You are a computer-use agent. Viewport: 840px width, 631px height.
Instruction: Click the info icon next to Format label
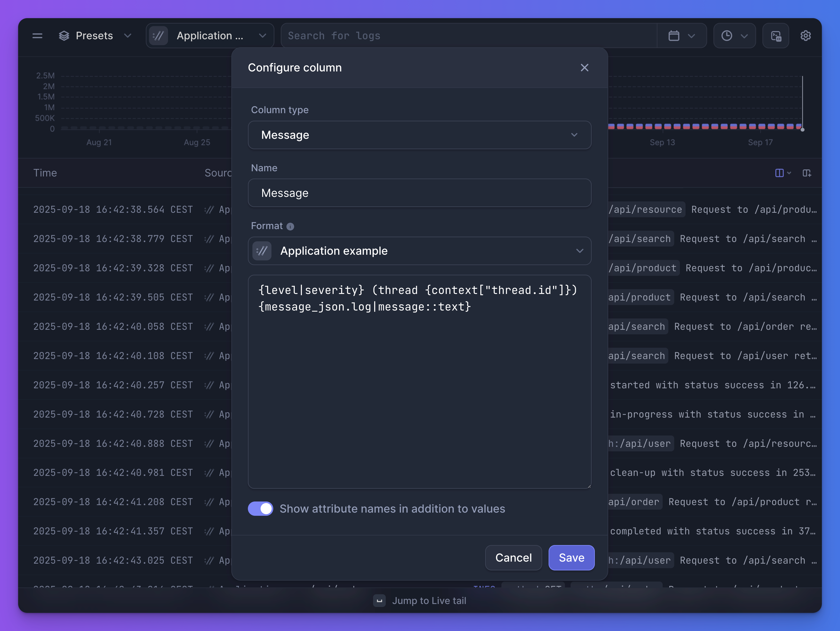click(x=290, y=226)
